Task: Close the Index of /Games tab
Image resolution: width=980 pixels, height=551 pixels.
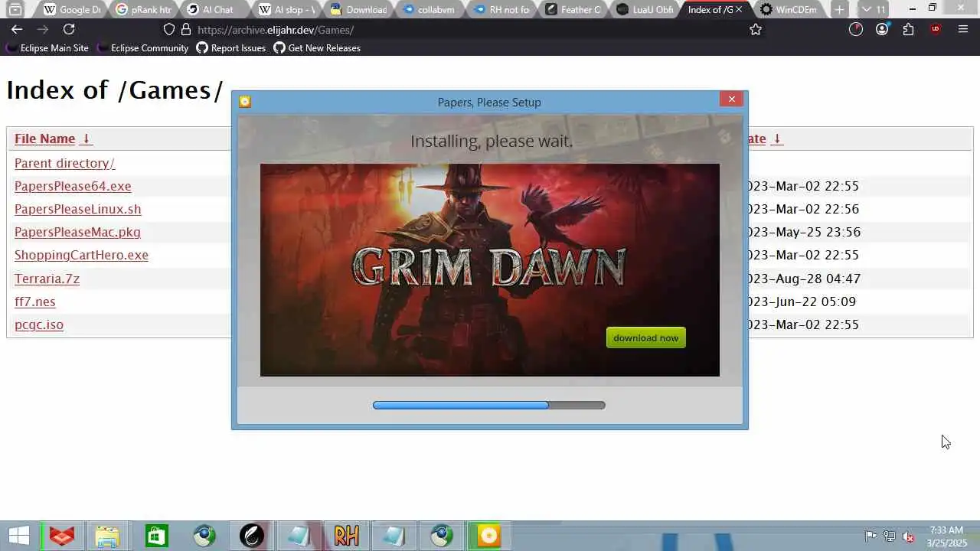Action: 739,9
